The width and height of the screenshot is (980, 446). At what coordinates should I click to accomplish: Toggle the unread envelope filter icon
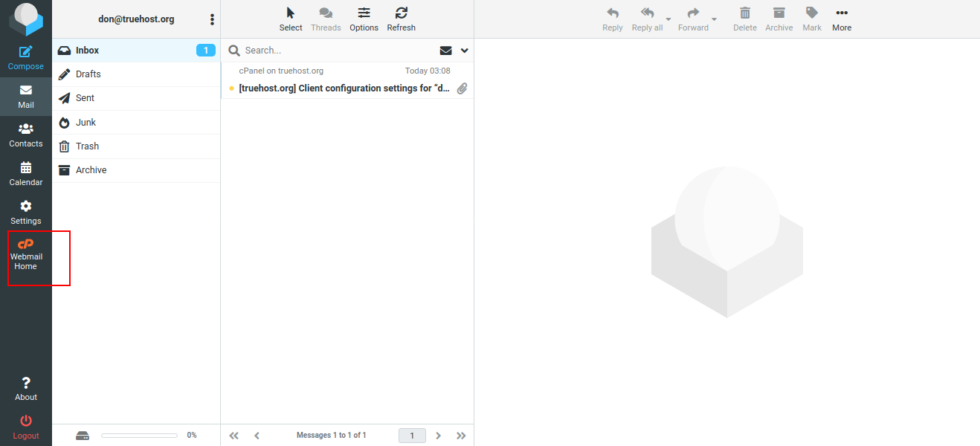(x=446, y=51)
